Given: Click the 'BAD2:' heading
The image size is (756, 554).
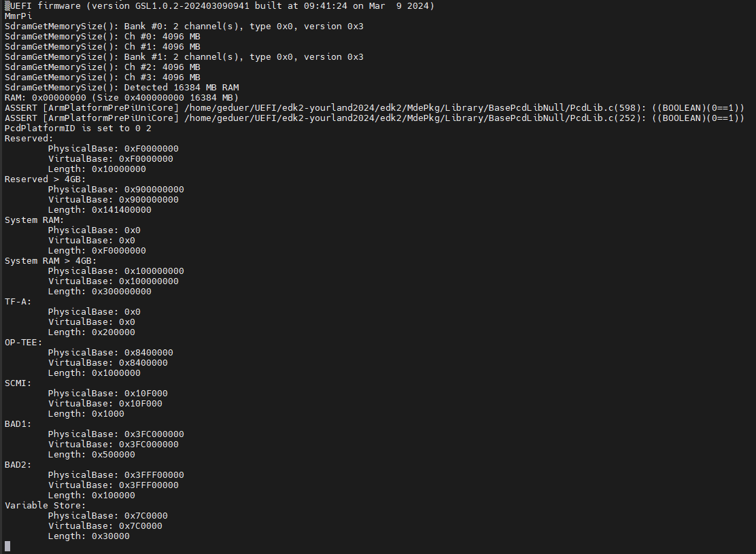Looking at the screenshot, I should (x=18, y=465).
